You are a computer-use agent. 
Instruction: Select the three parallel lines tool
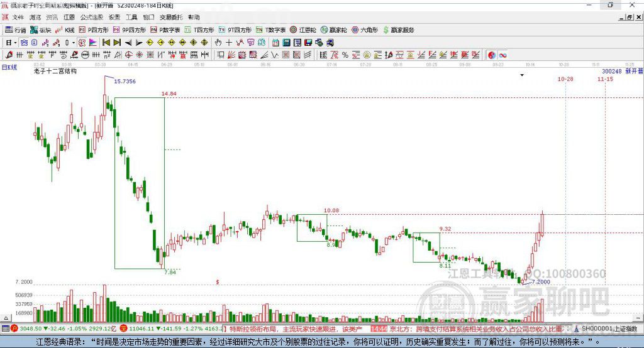point(307,55)
